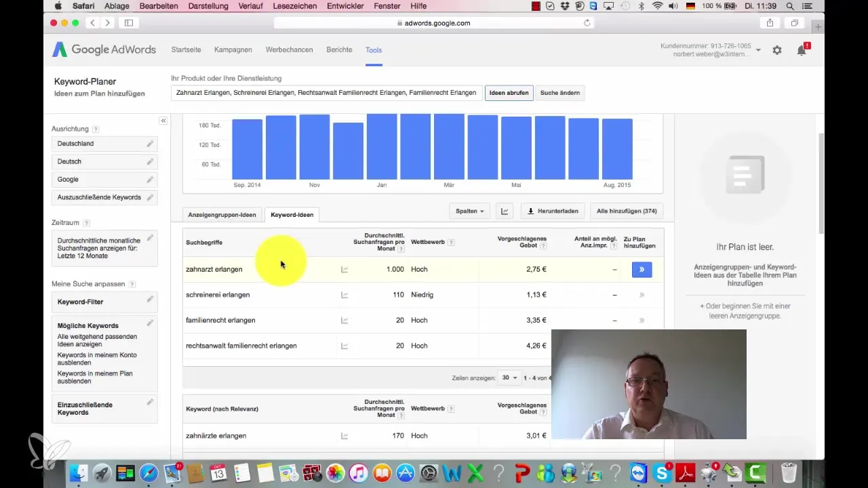
Task: Switch to Startseite tab
Action: pyautogui.click(x=186, y=50)
